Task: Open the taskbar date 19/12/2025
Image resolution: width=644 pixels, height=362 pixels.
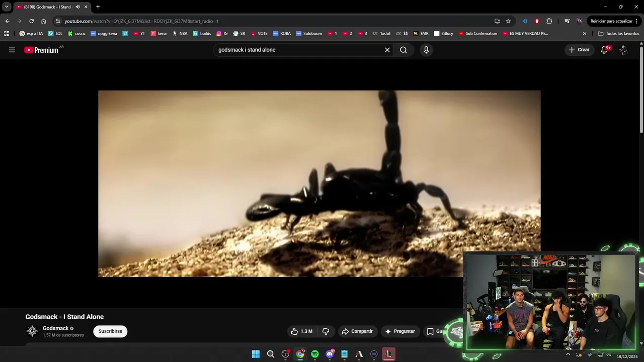Action: [627, 356]
